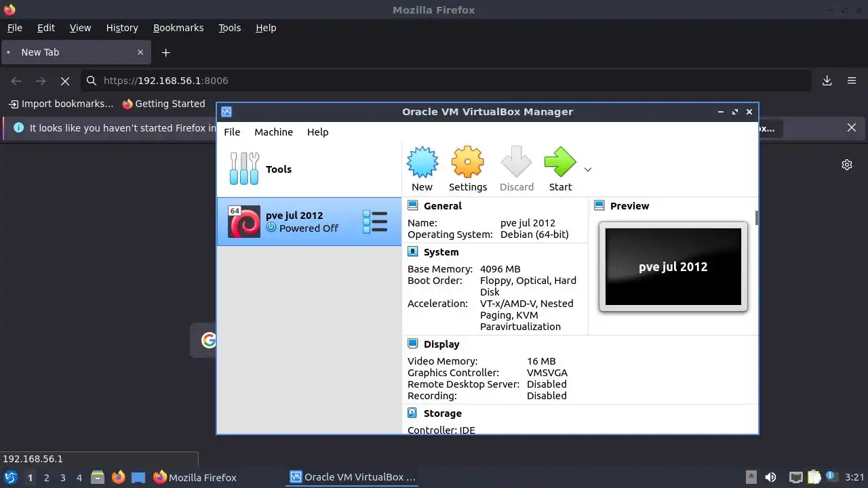Open VM Settings via gear icon

tap(467, 163)
